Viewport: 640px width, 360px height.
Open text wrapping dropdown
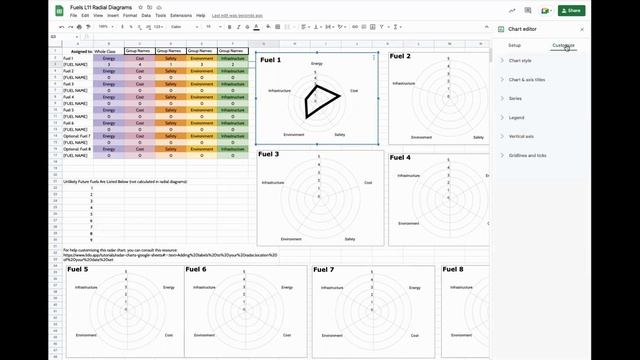pos(330,27)
